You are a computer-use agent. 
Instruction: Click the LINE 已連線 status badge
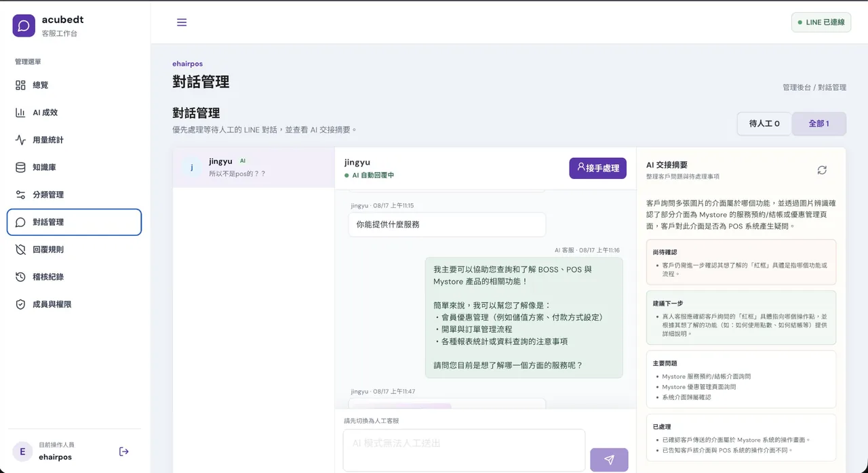[821, 22]
